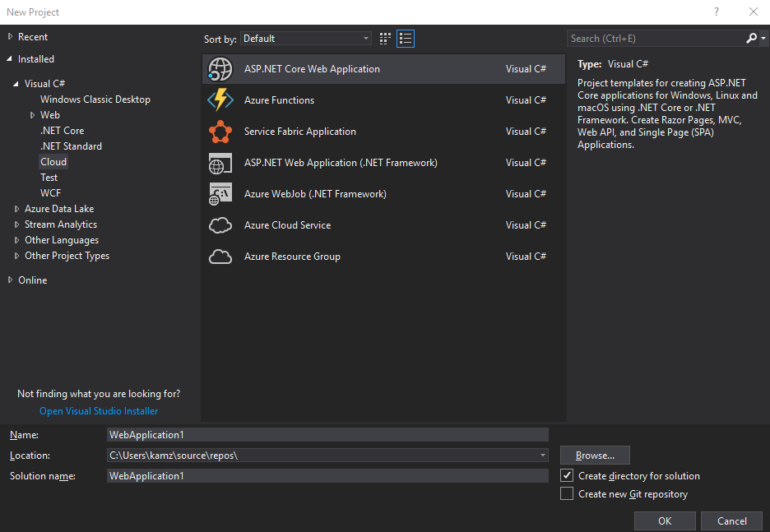The image size is (770, 532).
Task: Expand the Web subnode arrow
Action: pyautogui.click(x=32, y=115)
